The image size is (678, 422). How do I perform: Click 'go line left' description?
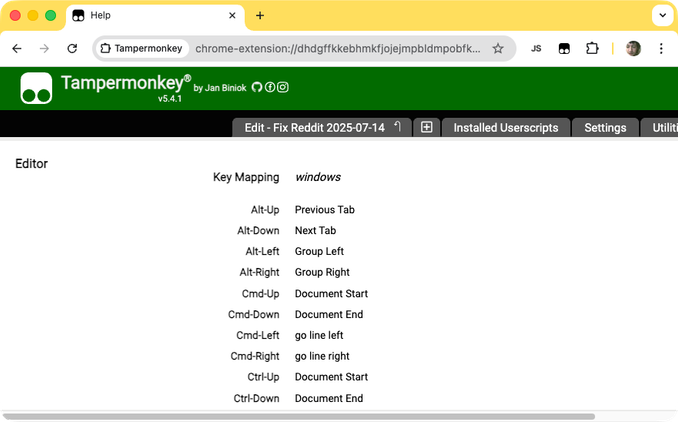point(319,335)
